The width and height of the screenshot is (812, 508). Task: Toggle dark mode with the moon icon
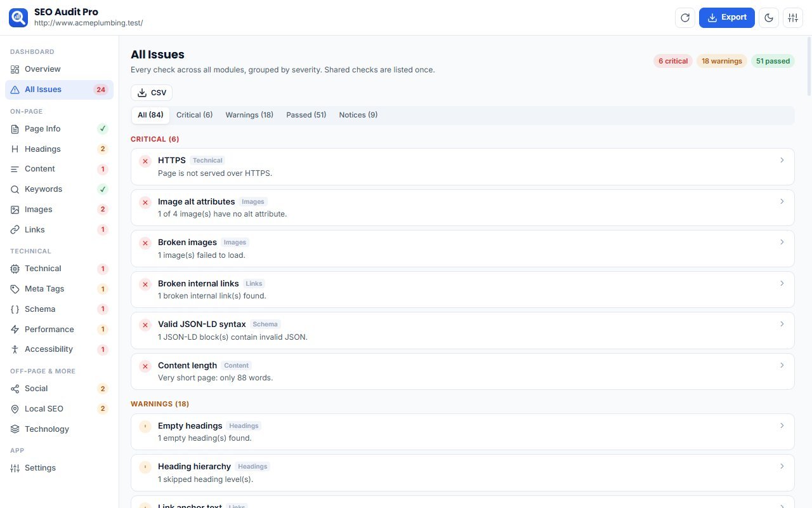[x=769, y=18]
